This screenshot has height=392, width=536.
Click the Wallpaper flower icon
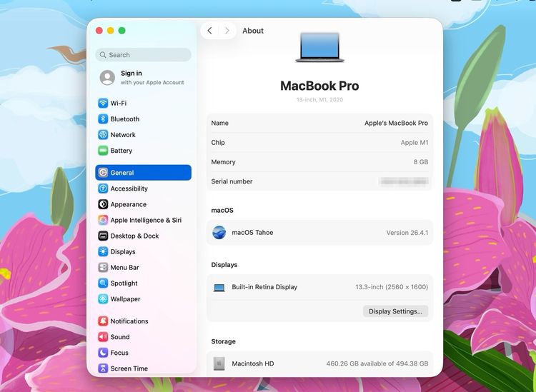(103, 299)
